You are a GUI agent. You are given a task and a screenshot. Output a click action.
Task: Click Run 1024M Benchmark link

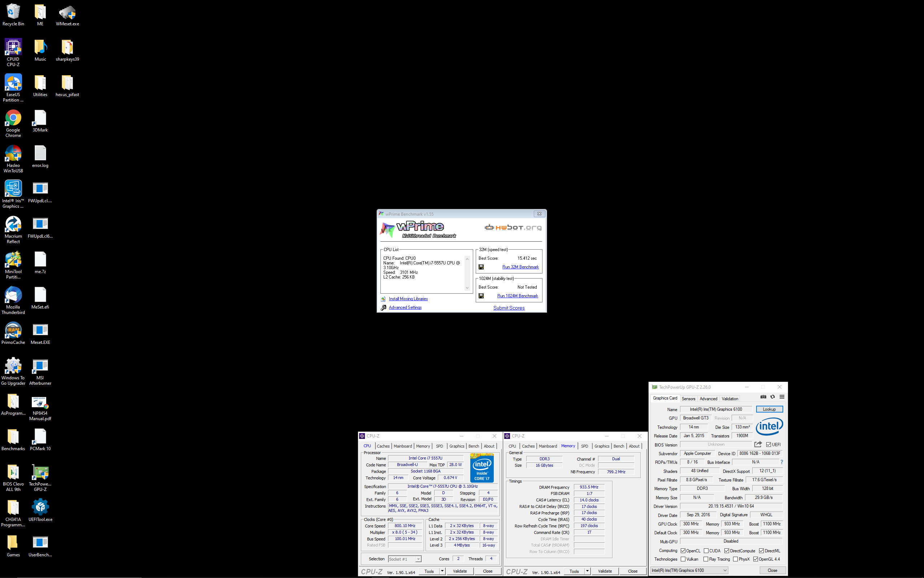[x=517, y=296]
